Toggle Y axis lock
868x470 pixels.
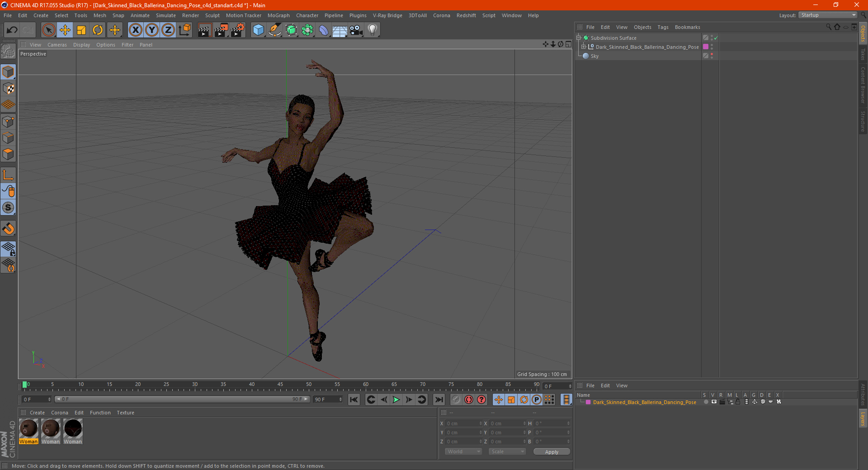(x=152, y=30)
